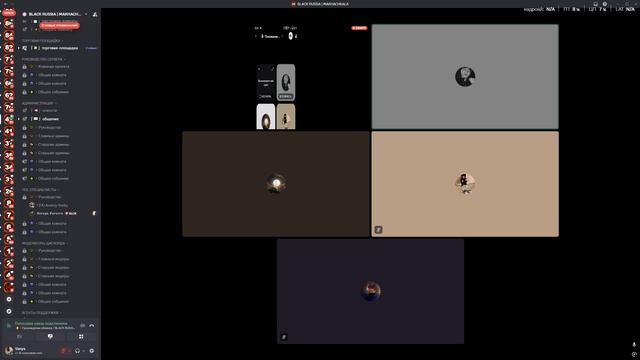Screen dimensions: 640x360
Task: Open the торговая площадка channel
Action: pyautogui.click(x=60, y=48)
